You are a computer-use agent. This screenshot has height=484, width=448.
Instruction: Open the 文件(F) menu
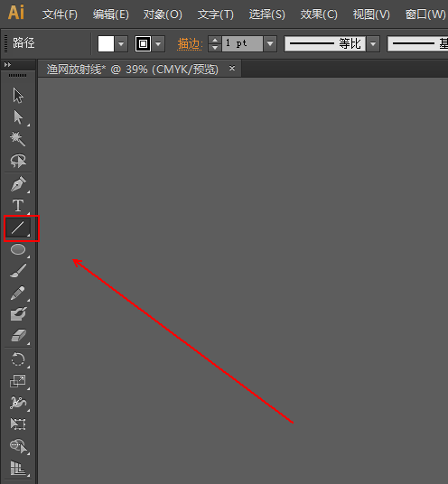point(60,14)
